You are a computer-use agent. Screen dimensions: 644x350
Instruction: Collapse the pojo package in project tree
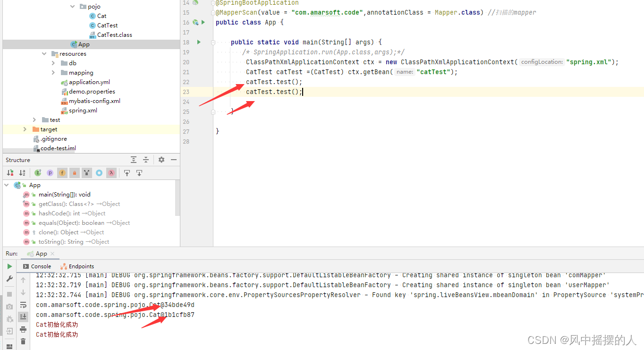(73, 7)
